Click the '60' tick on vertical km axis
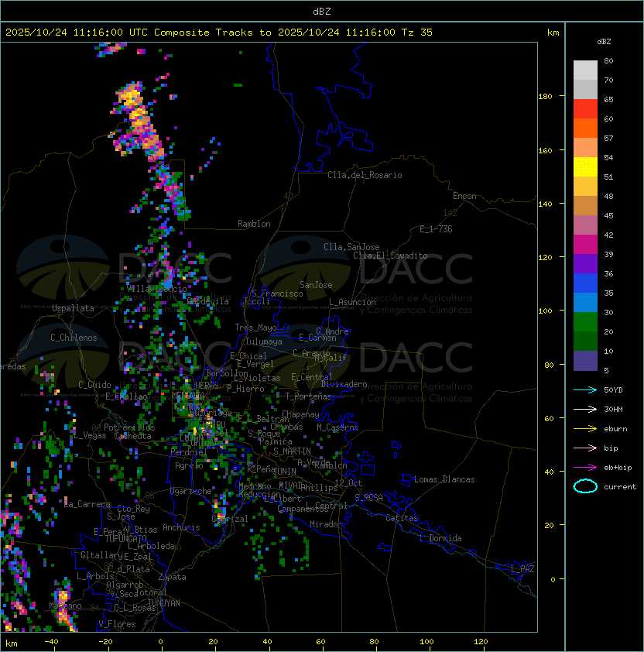The height and width of the screenshot is (652, 644). pos(549,418)
